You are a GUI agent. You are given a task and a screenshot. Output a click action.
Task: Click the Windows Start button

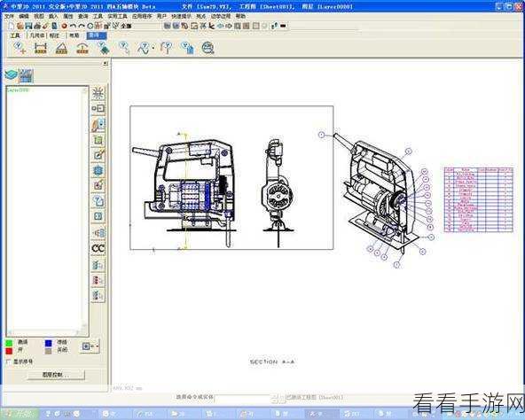[20, 414]
